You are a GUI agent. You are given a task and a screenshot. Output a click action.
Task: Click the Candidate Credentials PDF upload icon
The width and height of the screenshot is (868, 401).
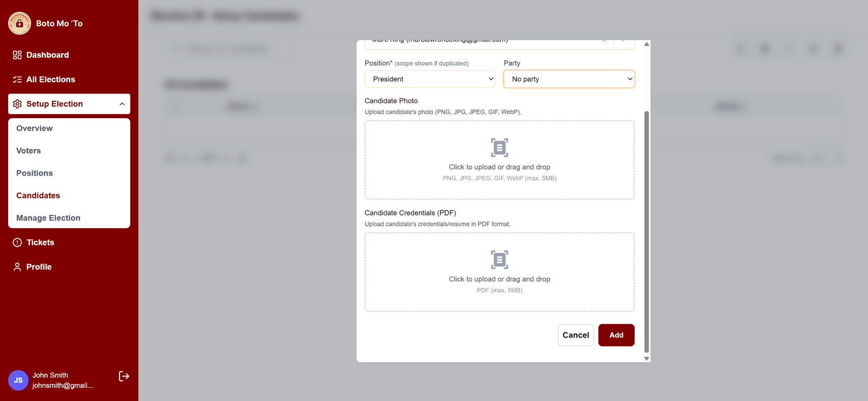(500, 260)
